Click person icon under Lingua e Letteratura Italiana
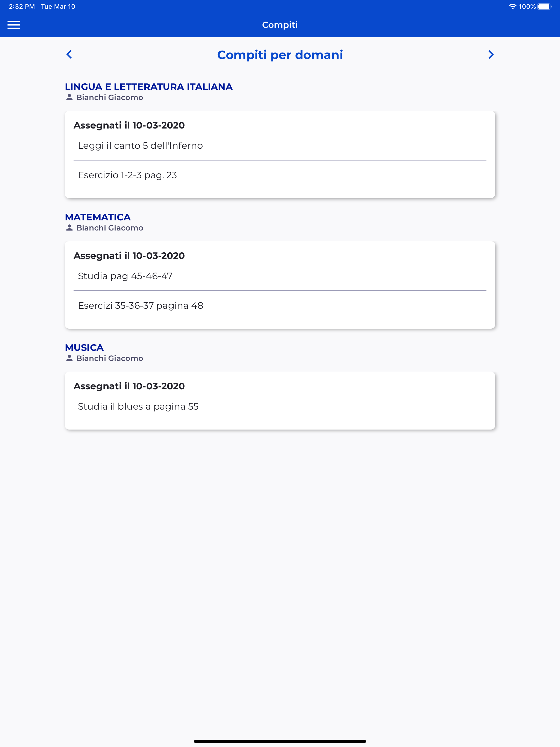 tap(69, 97)
